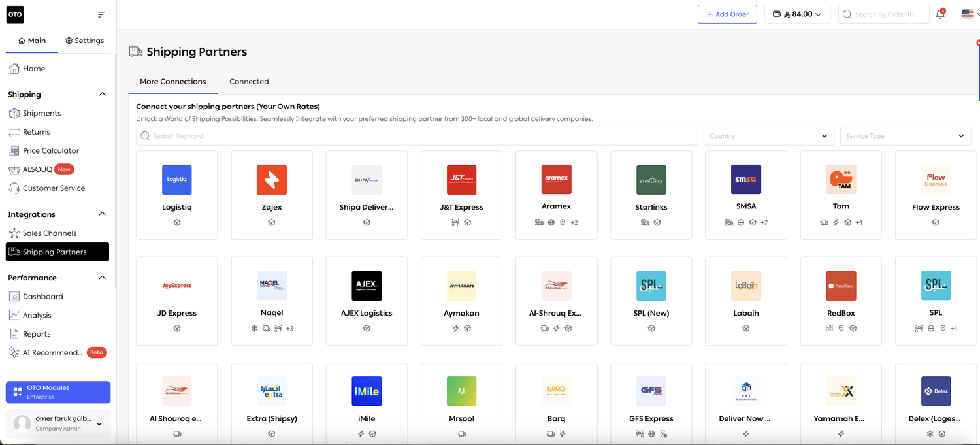980x445 pixels.
Task: Click the Barq logo
Action: [557, 391]
